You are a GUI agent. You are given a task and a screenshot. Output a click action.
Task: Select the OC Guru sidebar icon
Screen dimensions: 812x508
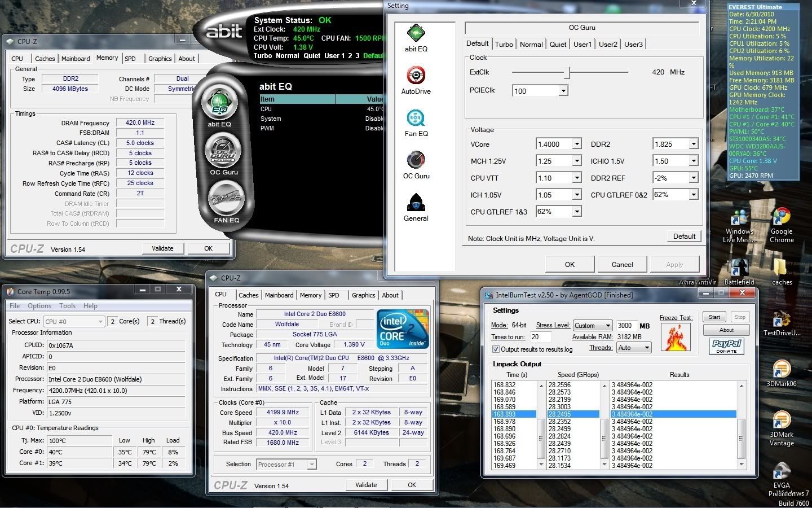416,161
